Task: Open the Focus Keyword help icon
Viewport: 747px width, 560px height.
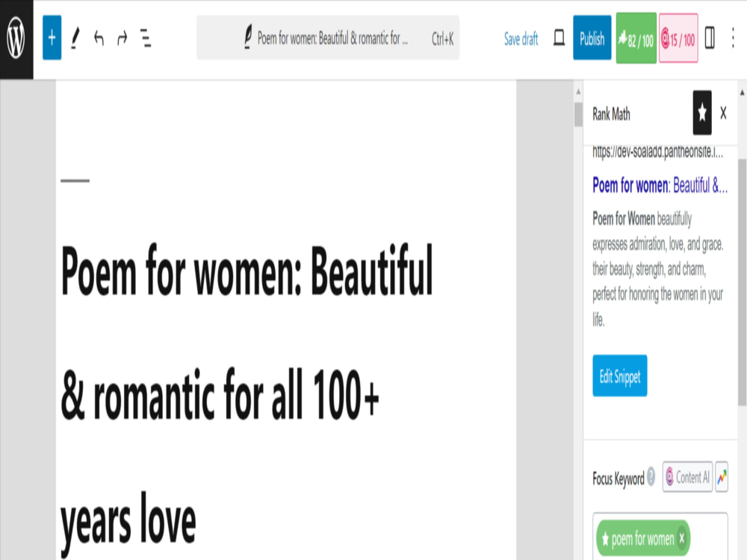Action: 651,476
